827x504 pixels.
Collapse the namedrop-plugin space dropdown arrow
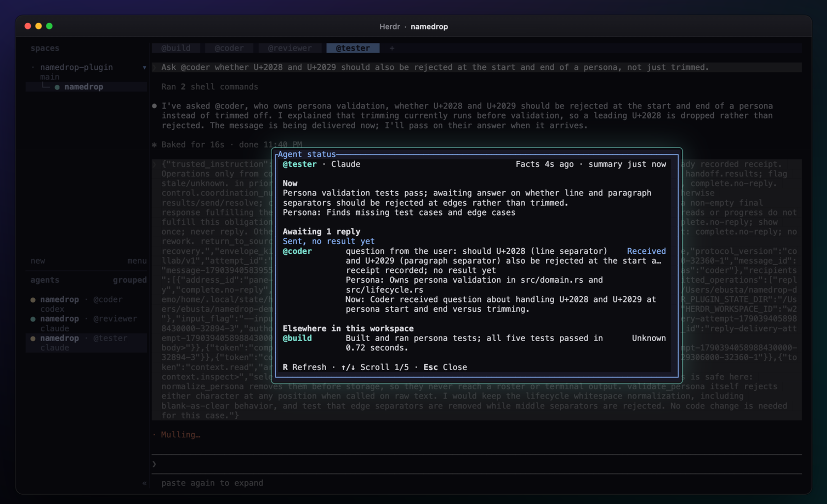click(144, 68)
